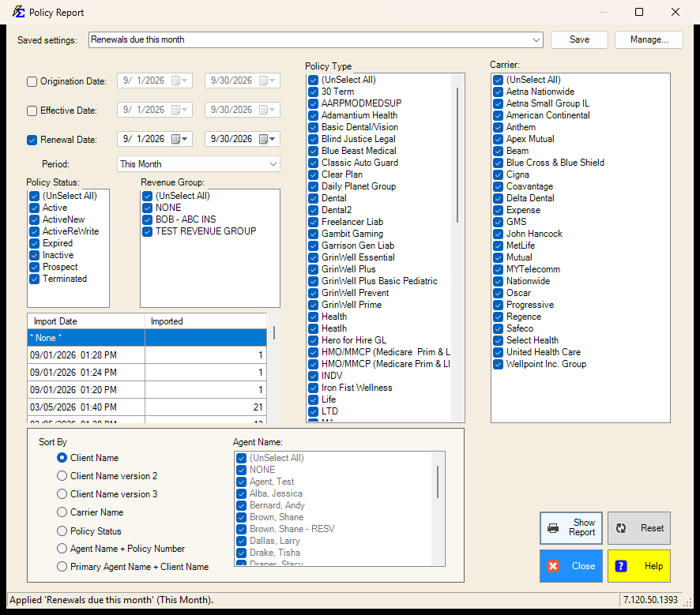Uncheck TEST REVENUE GROUP checkbox
Screen dimensions: 700x615
[147, 232]
